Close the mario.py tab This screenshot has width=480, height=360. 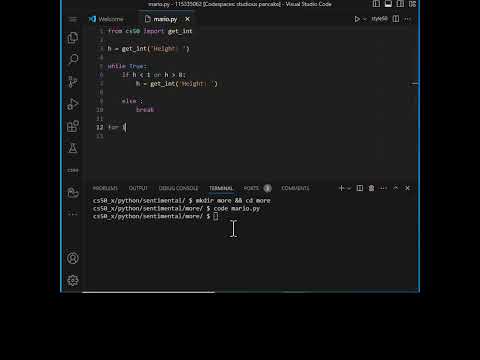pyautogui.click(x=188, y=19)
